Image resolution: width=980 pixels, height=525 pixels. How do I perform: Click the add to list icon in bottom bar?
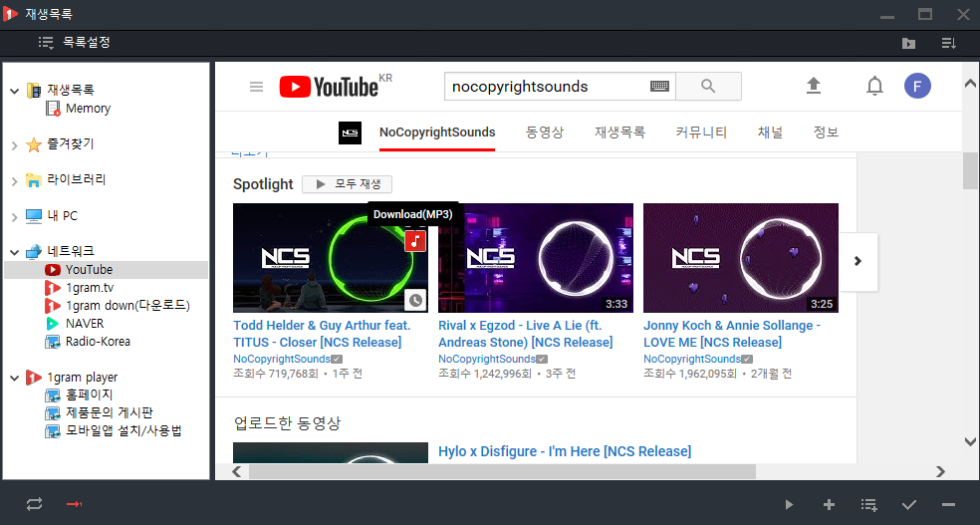pos(868,504)
